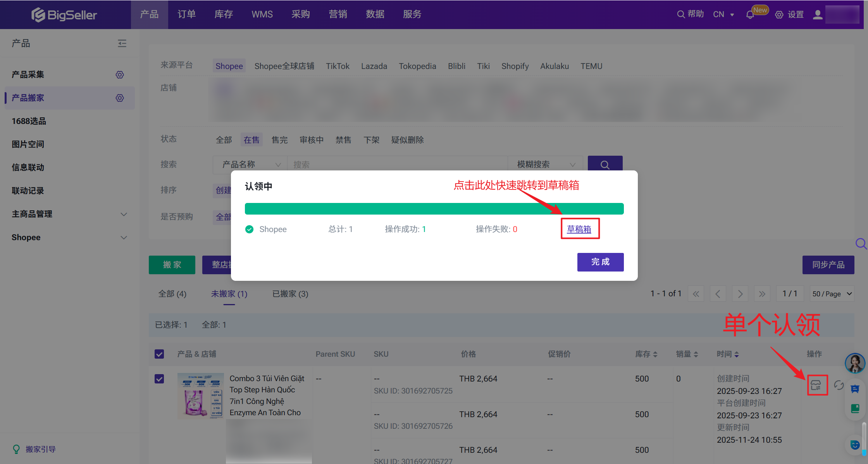Open settings gear beside 产品搬家
Screen dimensions: 868x464
pyautogui.click(x=120, y=98)
